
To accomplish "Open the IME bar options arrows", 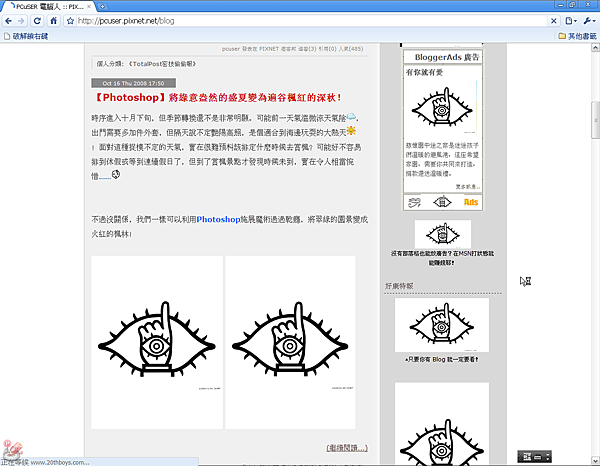I will coord(548,456).
